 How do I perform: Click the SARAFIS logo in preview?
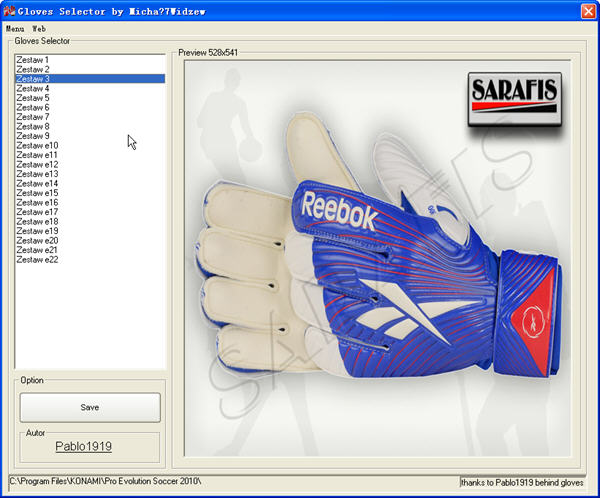pyautogui.click(x=515, y=100)
